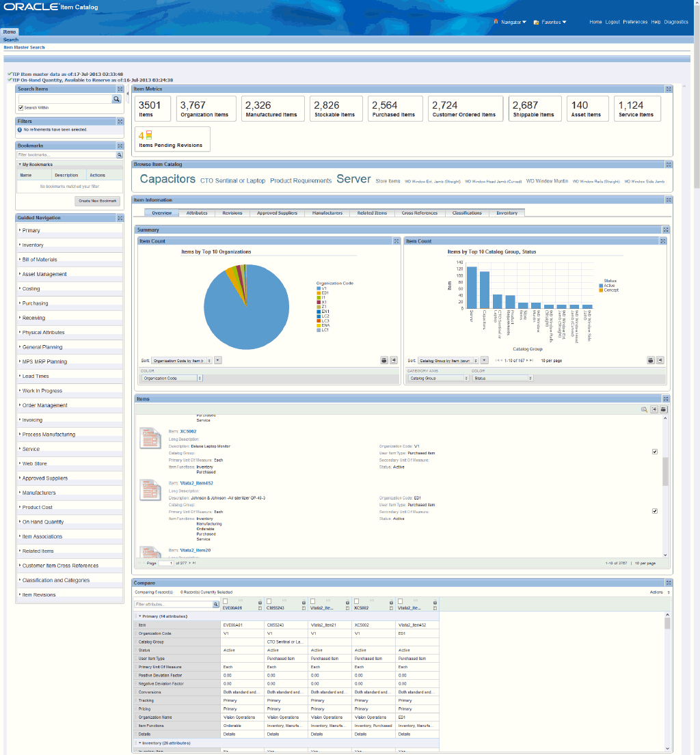This screenshot has width=700, height=755.
Task: Switch to the Manufacturers tab
Action: [327, 212]
